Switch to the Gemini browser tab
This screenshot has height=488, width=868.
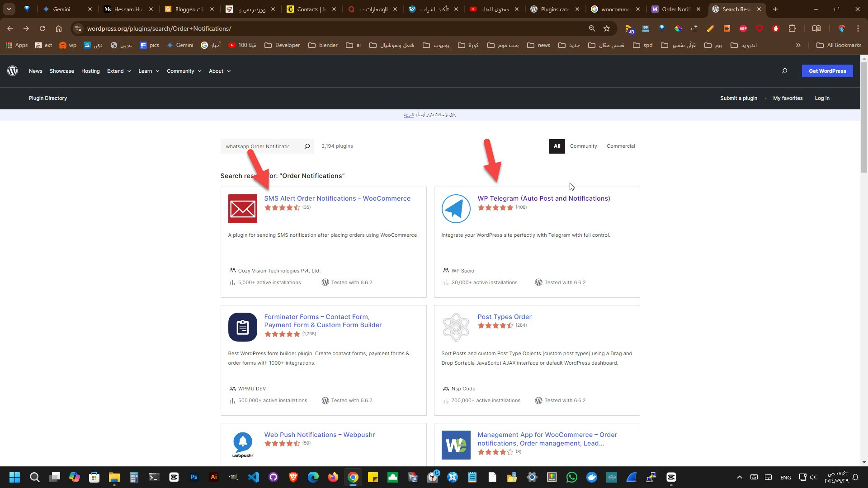coord(61,9)
